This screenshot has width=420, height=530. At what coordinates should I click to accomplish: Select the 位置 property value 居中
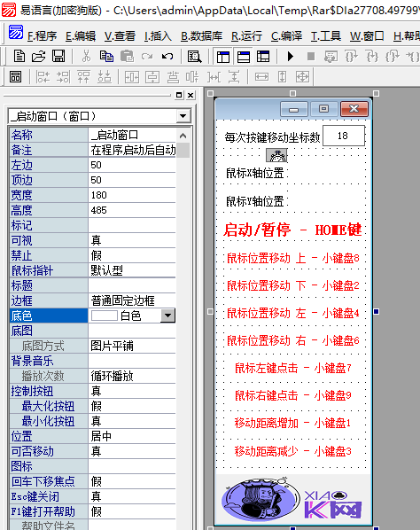click(x=132, y=436)
